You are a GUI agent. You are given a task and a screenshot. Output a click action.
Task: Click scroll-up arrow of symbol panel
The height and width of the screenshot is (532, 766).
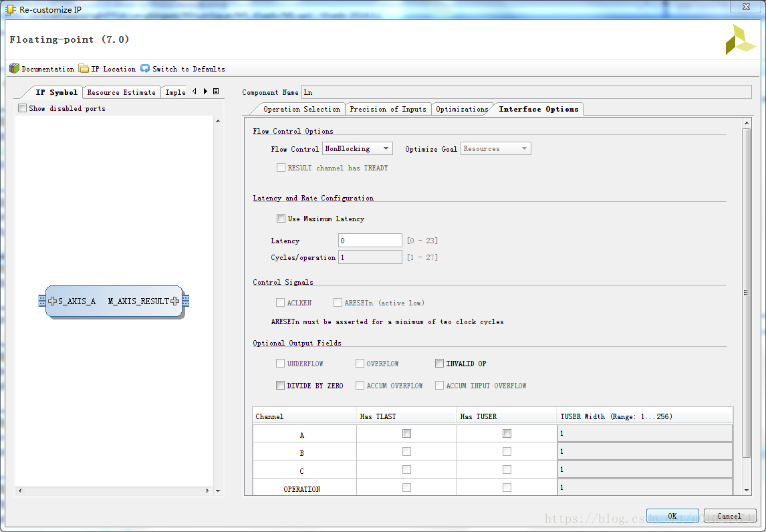tap(218, 121)
